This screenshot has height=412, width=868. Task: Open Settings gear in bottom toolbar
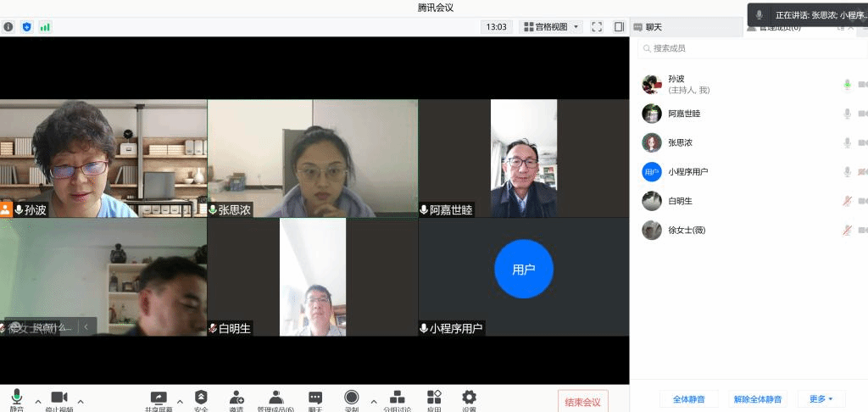point(469,398)
